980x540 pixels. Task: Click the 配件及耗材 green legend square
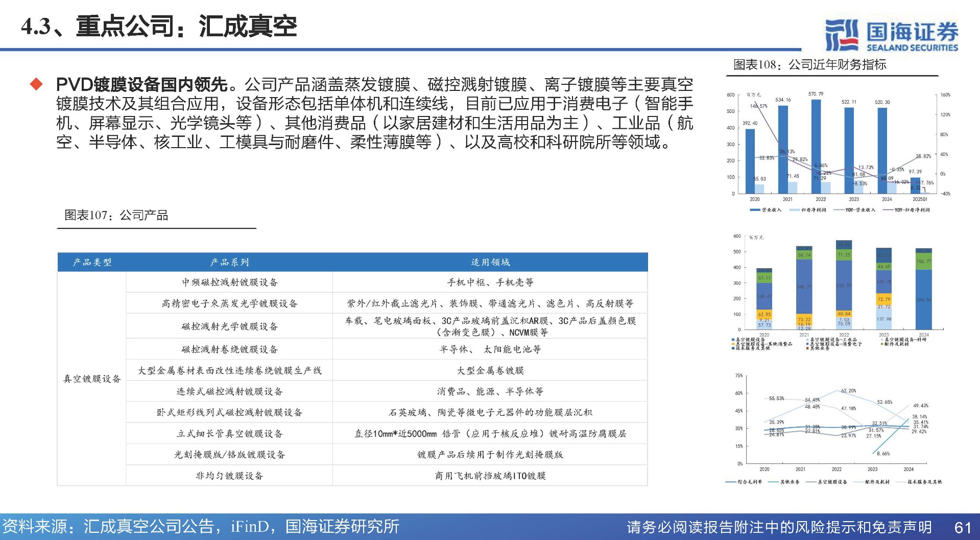882,344
